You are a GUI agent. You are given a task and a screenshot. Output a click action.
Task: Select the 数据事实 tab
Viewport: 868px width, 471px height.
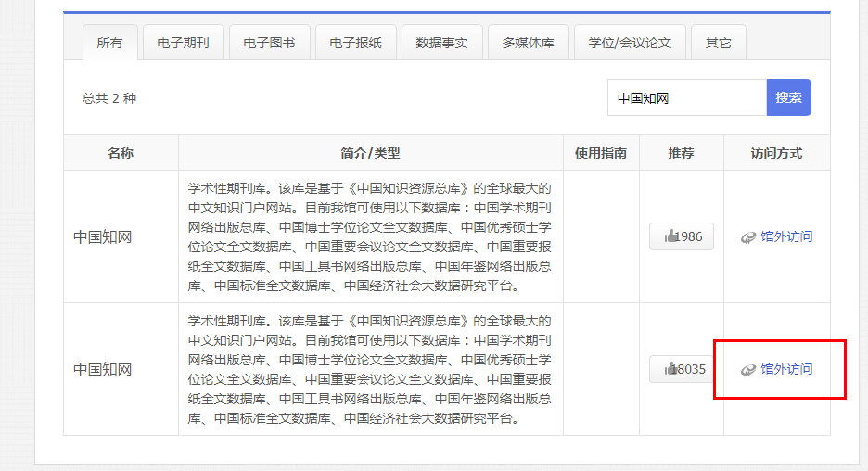442,43
